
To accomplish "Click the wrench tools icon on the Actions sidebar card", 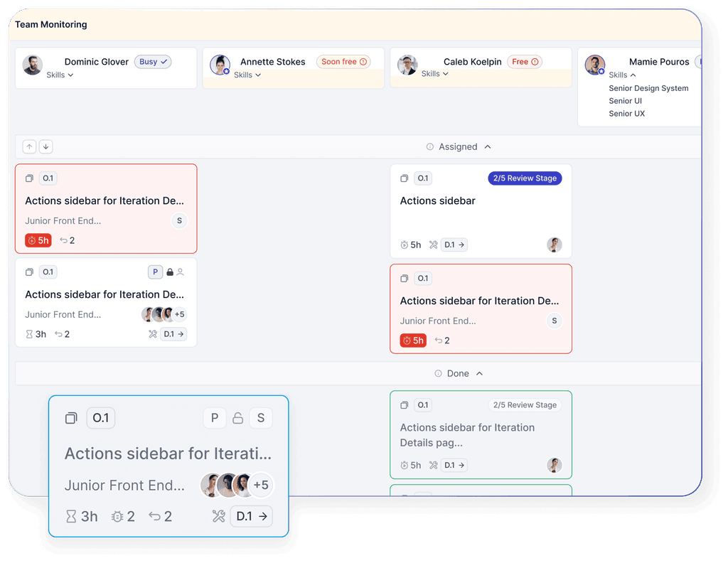I will (x=432, y=244).
